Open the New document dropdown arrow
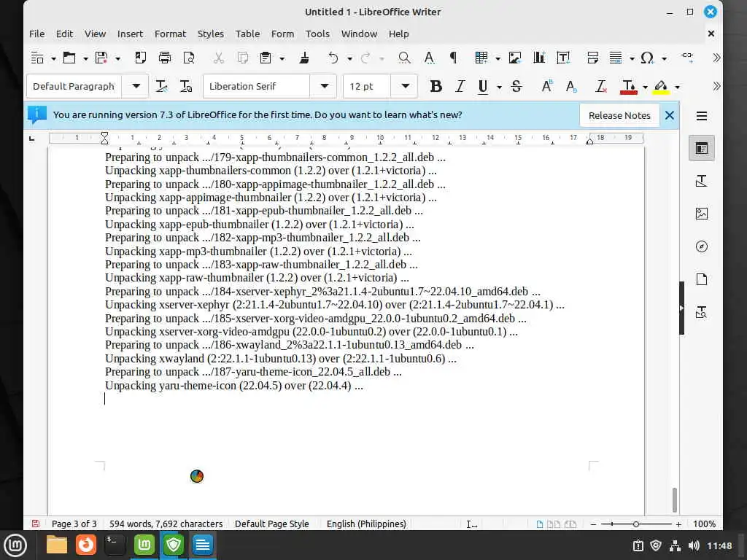This screenshot has height=560, width=747. pyautogui.click(x=53, y=59)
